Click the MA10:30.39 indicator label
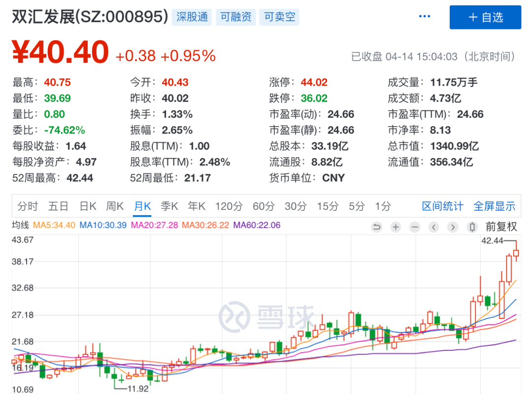This screenshot has height=394, width=532. coord(103,225)
